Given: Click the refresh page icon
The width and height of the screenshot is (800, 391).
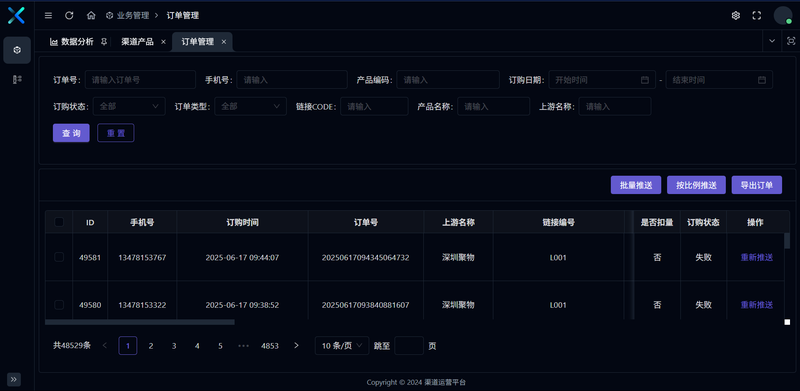Looking at the screenshot, I should click(x=69, y=16).
